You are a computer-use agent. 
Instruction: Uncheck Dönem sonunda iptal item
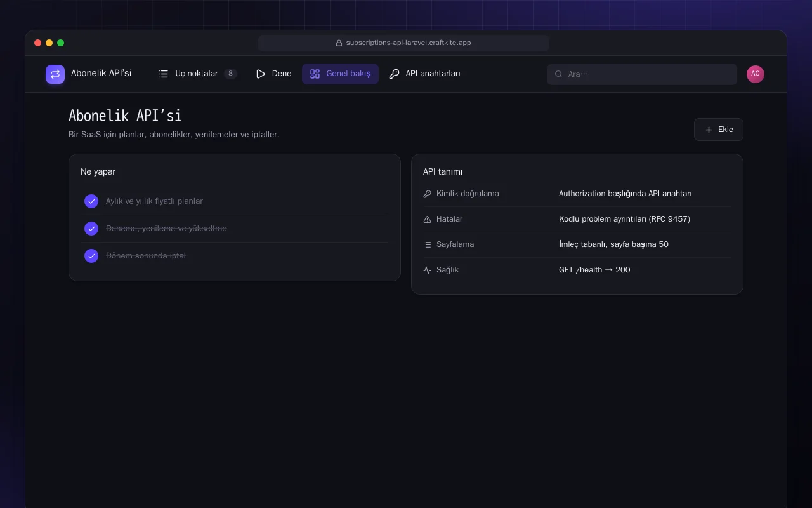coord(91,256)
